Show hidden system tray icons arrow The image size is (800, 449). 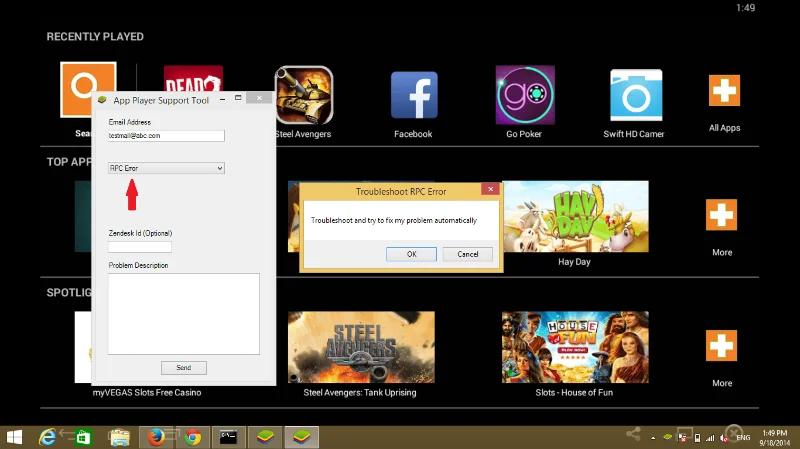pyautogui.click(x=653, y=438)
